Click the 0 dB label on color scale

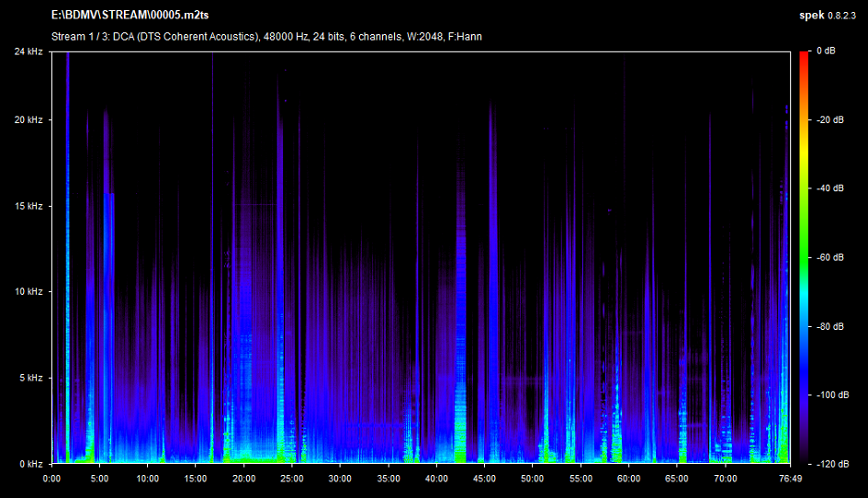pyautogui.click(x=829, y=51)
